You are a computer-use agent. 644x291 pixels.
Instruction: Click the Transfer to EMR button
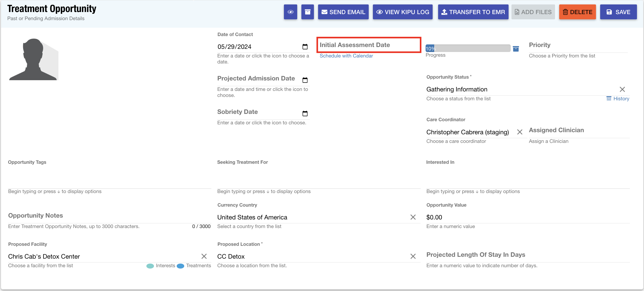click(473, 12)
